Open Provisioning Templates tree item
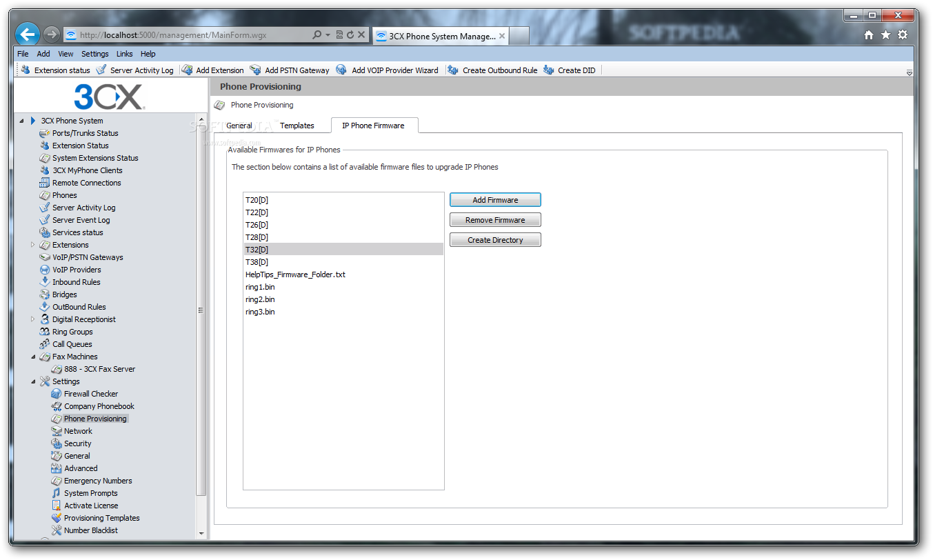The width and height of the screenshot is (933, 560). 102,518
